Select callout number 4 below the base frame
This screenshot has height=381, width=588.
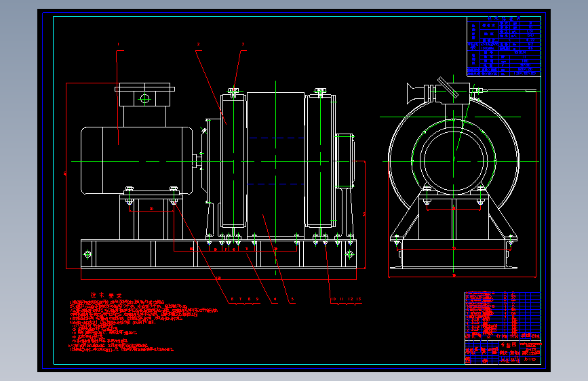point(275,299)
